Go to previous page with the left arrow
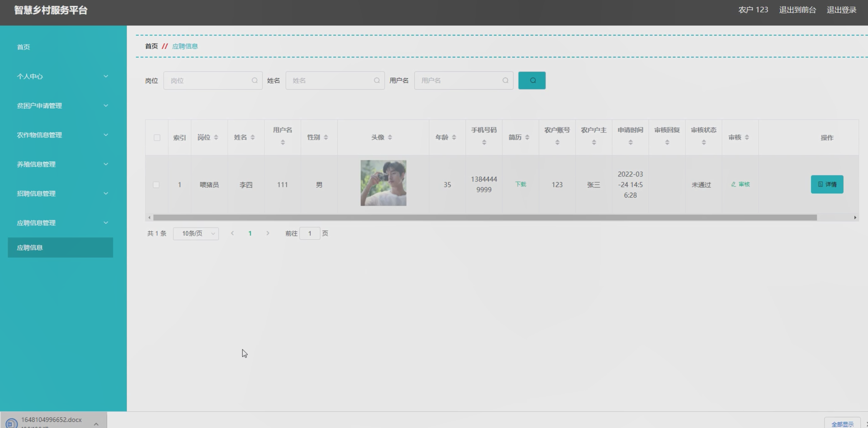The width and height of the screenshot is (868, 428). point(232,233)
